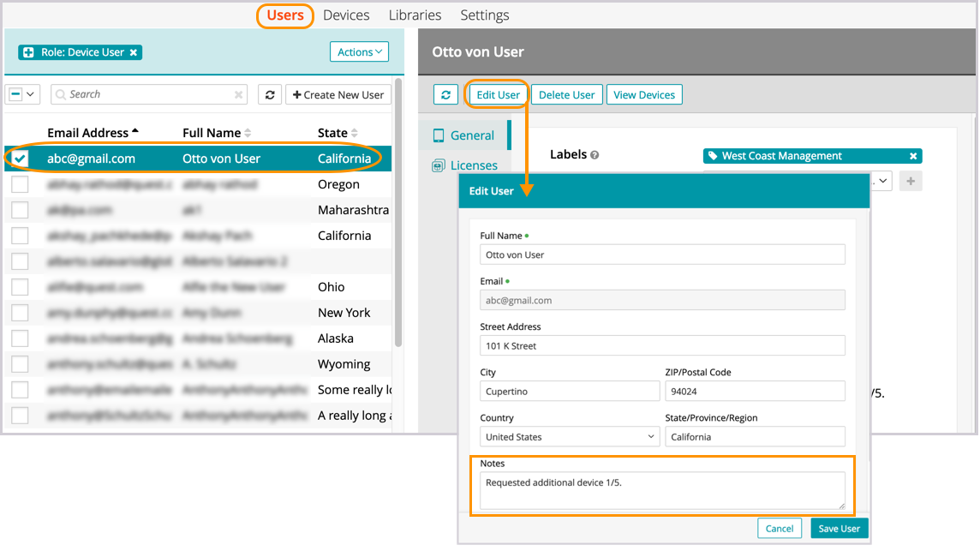Select the Ohio user row checkbox
This screenshot has height=551, width=980.
[x=20, y=287]
